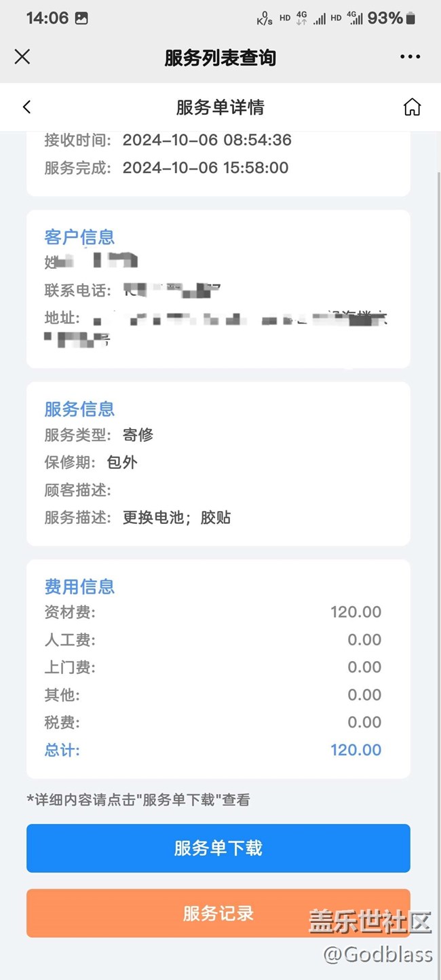Tap the service description 更换电池；胶贴
The width and height of the screenshot is (441, 980).
[x=176, y=517]
